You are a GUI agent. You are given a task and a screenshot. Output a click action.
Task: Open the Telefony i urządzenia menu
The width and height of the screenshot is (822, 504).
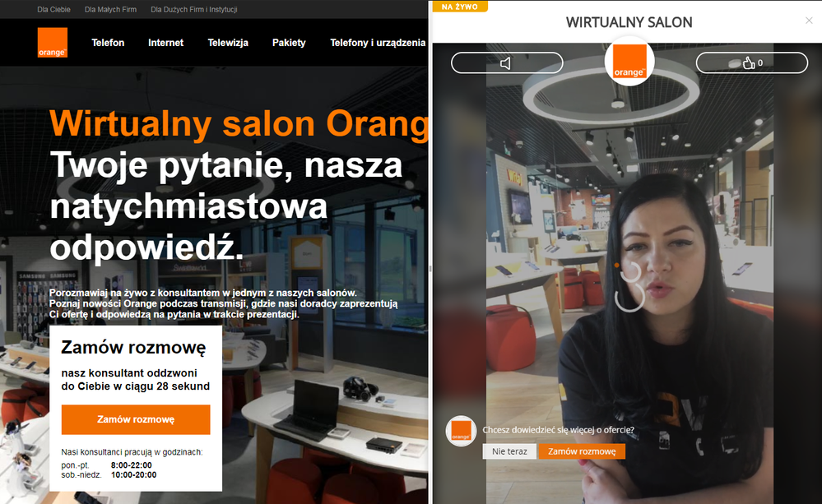click(378, 43)
